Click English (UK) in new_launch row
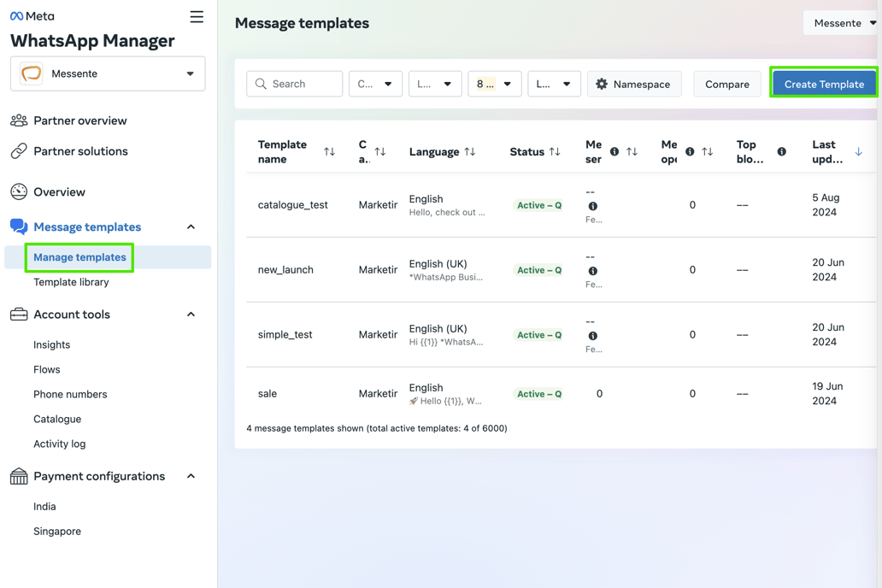This screenshot has height=588, width=882. 438,263
